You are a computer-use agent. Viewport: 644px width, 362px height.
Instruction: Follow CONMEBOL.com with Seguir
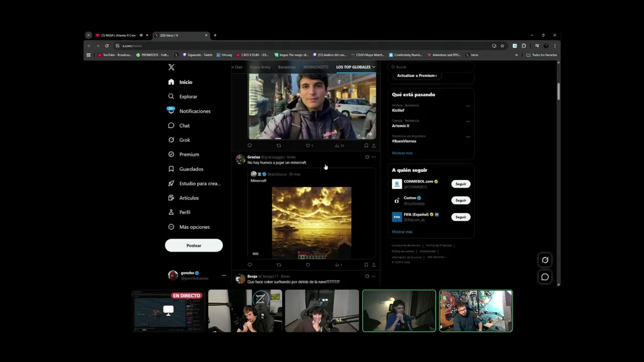point(461,184)
